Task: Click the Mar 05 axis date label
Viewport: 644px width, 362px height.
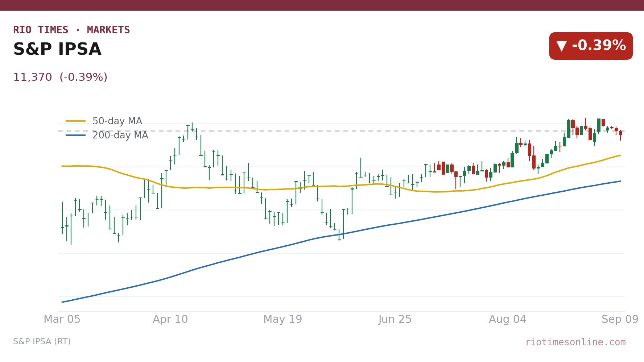Action: [x=62, y=320]
